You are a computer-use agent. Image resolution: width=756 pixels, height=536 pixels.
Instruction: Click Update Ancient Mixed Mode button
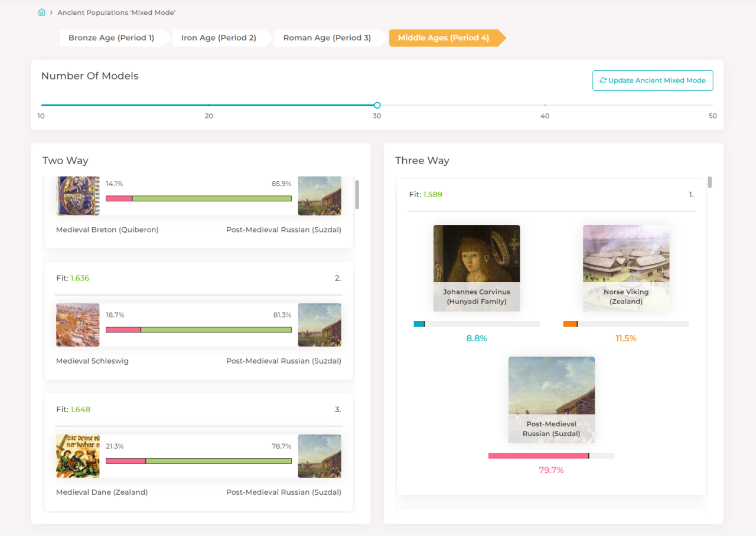point(653,80)
